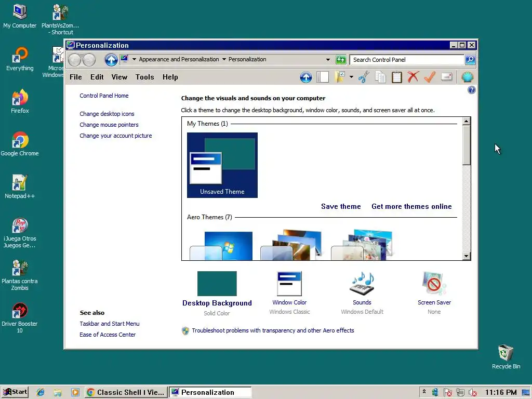Click the network tray icon
The height and width of the screenshot is (399, 532).
pos(460,393)
